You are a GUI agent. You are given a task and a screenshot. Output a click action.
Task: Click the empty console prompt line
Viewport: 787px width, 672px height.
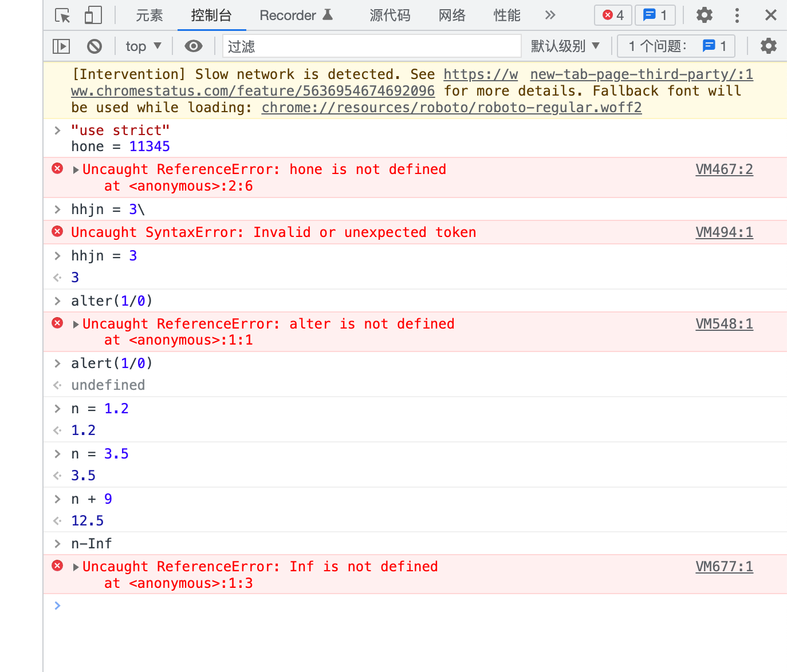pos(415,606)
